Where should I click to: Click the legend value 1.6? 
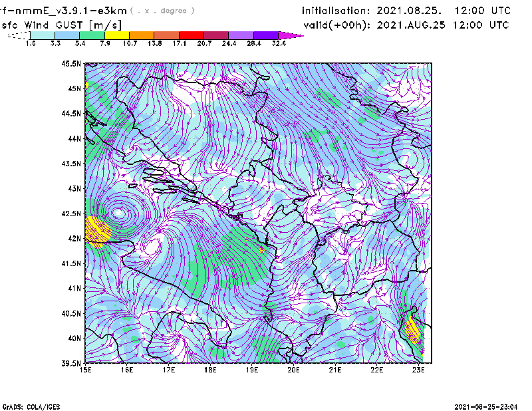(x=31, y=43)
